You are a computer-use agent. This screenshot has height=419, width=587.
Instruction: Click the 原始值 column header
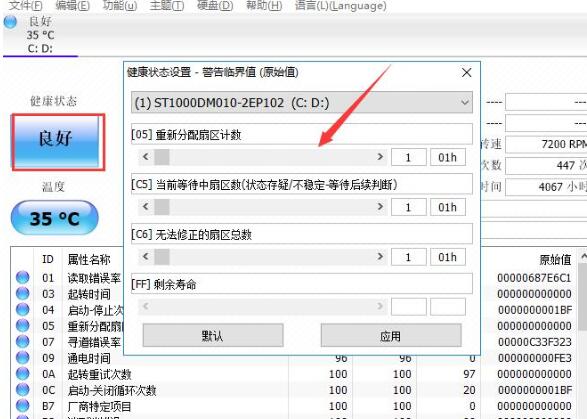555,259
